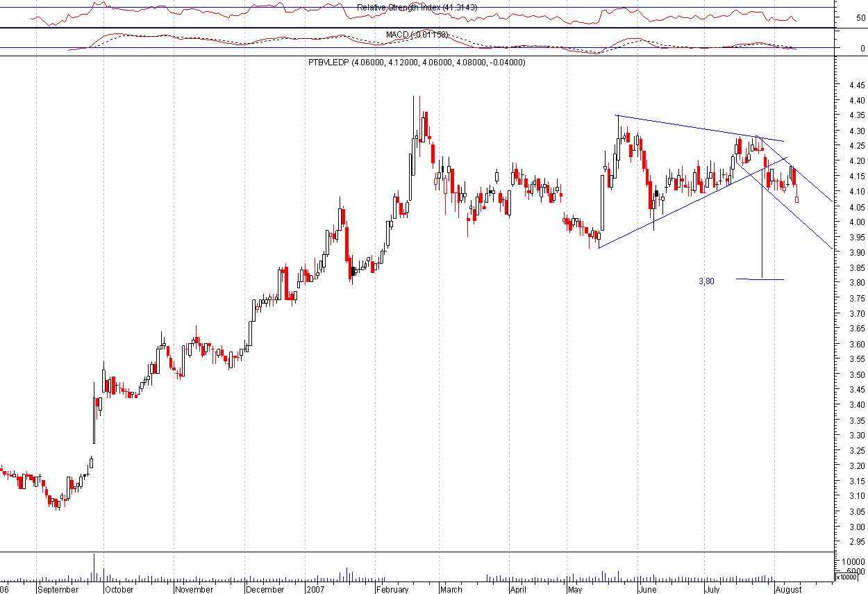Click the November date axis label
Screen dimensions: 868x594
(194, 589)
